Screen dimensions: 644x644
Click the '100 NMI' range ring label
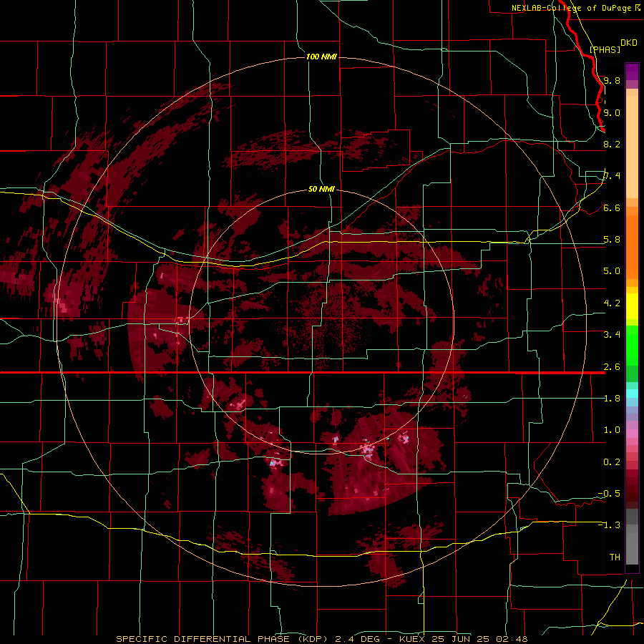[x=321, y=57]
